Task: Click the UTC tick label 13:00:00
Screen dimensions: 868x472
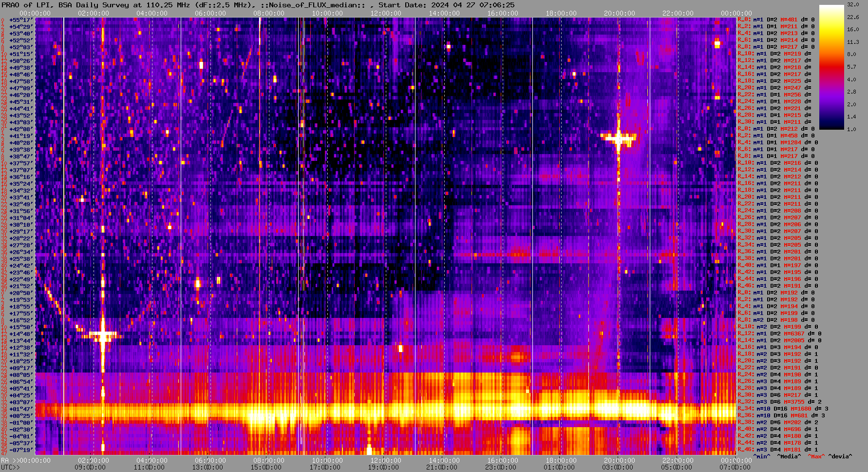Action: tap(208, 467)
